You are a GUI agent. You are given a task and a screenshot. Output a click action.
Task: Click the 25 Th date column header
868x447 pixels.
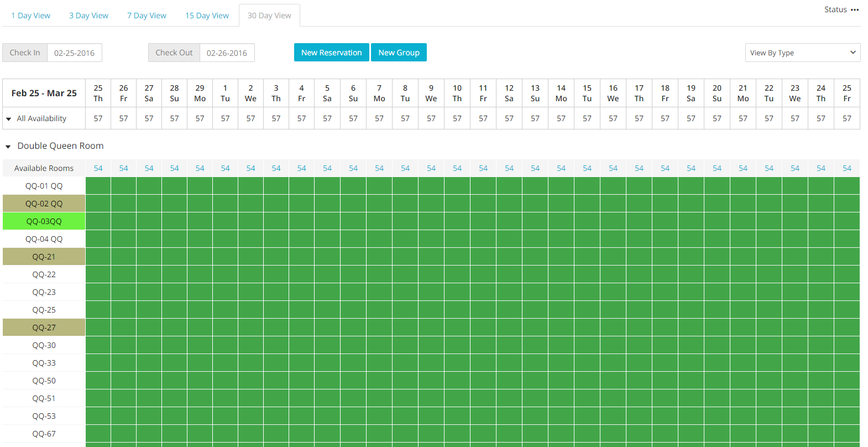tap(98, 93)
